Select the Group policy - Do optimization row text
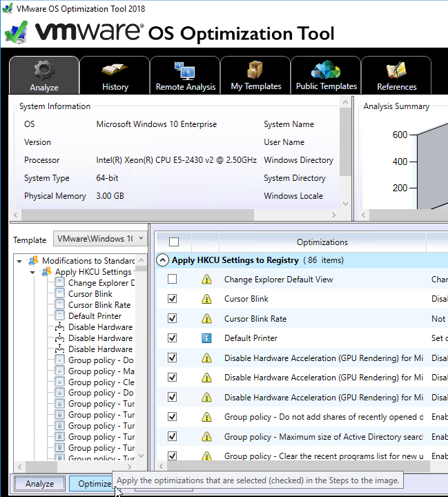The height and width of the screenshot is (497, 448). tap(324, 417)
